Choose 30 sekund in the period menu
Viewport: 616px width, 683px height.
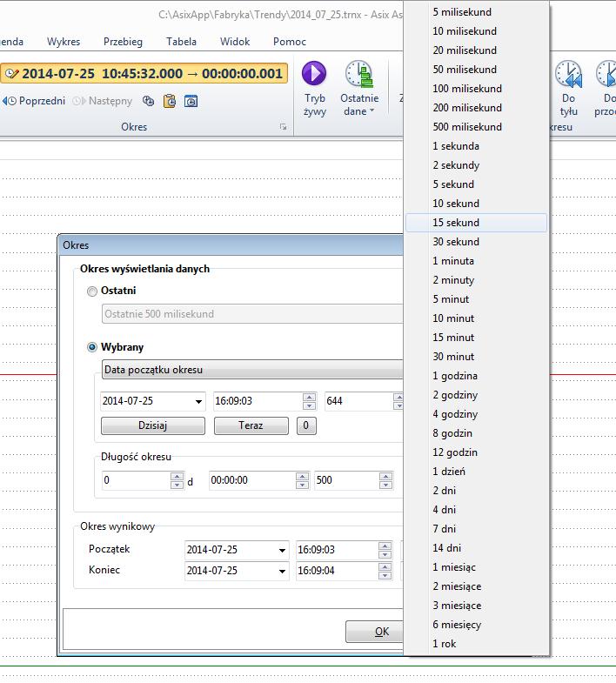coord(476,242)
